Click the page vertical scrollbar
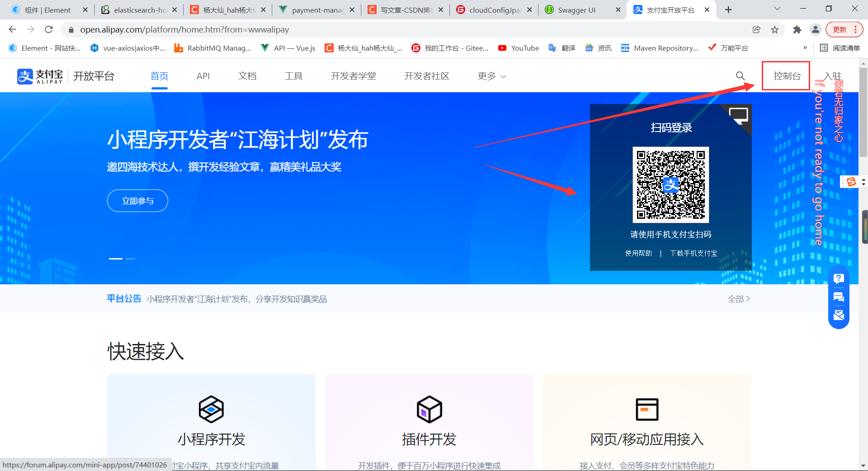The image size is (868, 471). [x=863, y=113]
